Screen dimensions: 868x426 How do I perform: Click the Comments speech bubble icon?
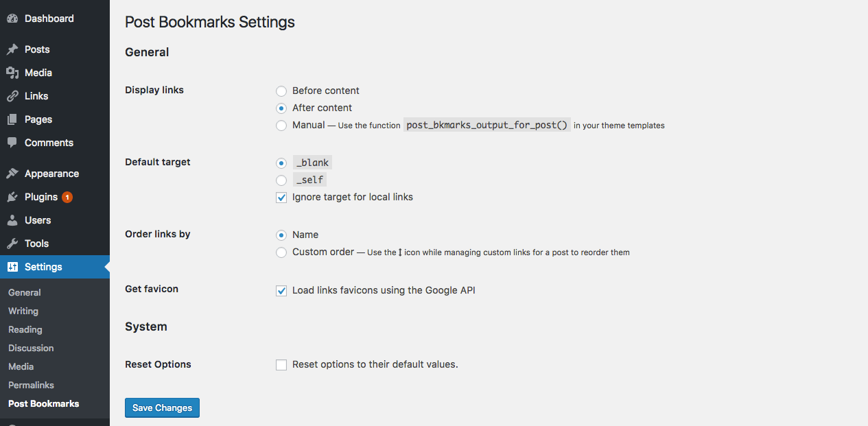tap(12, 143)
